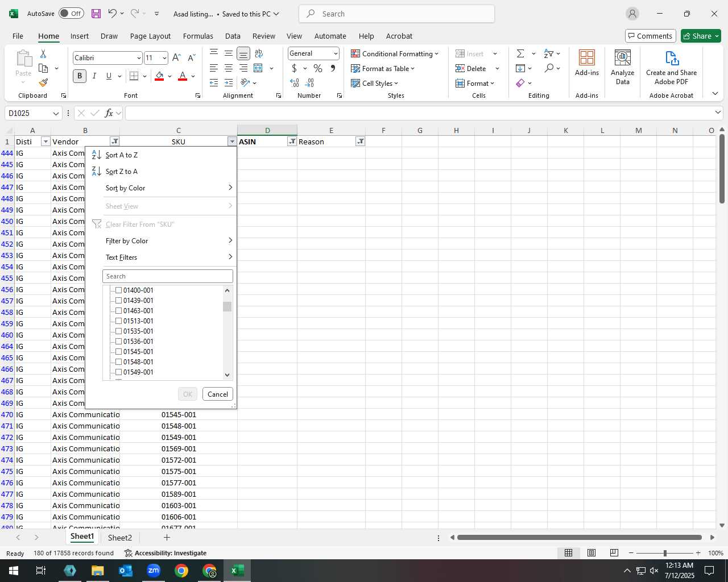Open Outlook from the taskbar

tap(125, 571)
